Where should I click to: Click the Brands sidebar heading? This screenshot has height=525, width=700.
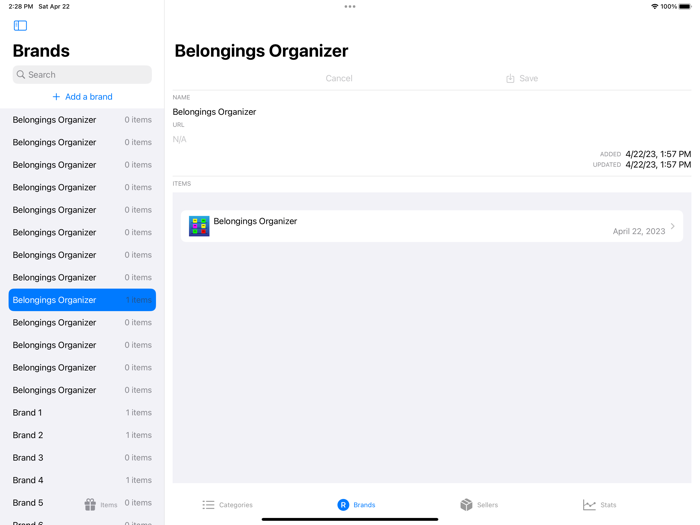click(x=41, y=51)
